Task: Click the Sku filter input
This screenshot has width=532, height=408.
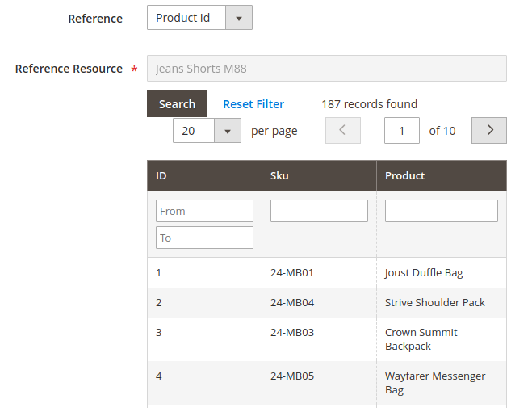Action: tap(319, 211)
